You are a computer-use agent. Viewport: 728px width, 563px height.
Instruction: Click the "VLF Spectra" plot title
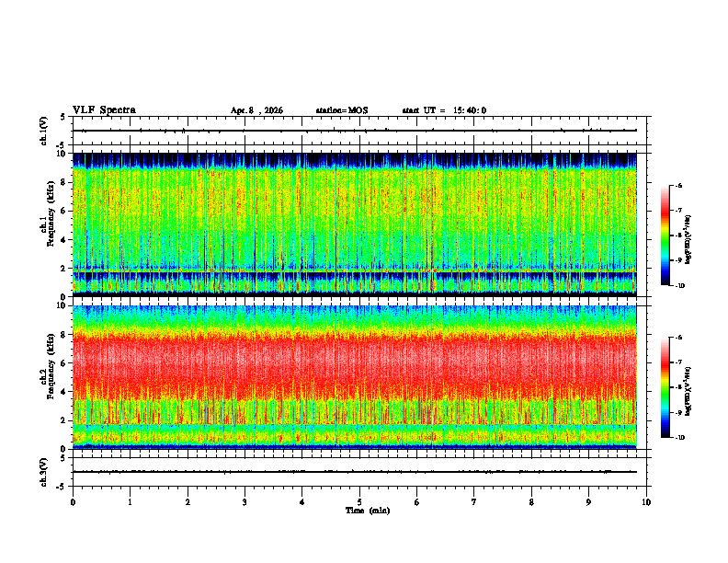coord(104,110)
